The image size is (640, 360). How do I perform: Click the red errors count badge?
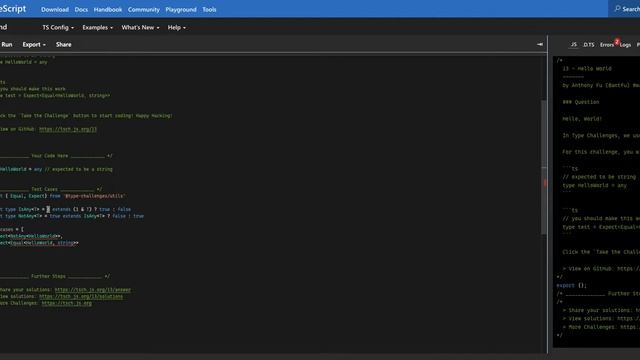point(617,41)
